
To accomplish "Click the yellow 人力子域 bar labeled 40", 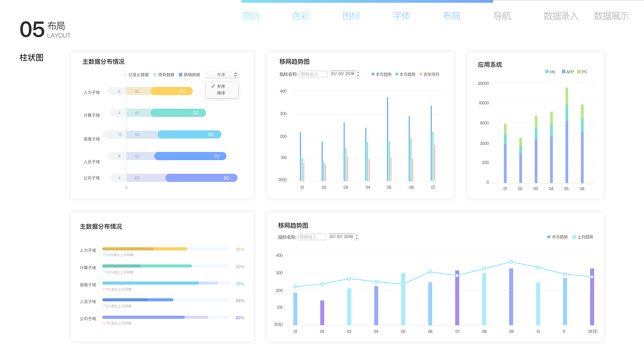I will coord(172,91).
